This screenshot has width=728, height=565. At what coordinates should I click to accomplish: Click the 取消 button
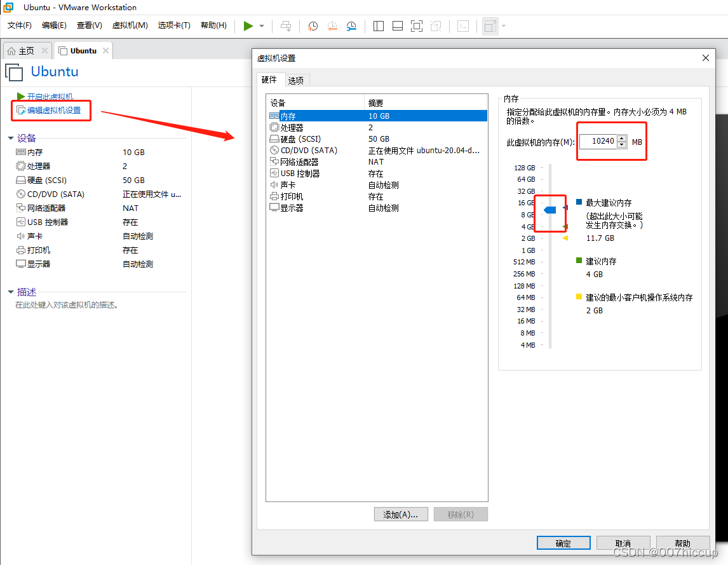623,543
